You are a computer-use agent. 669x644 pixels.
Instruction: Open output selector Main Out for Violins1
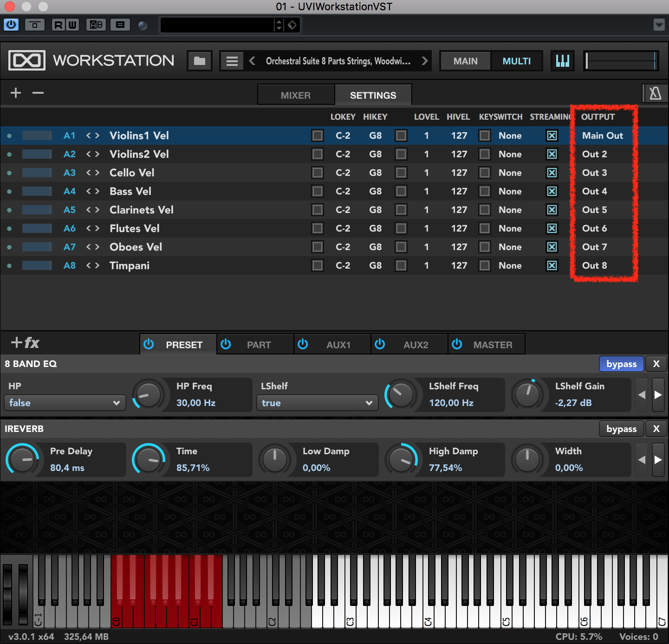click(602, 135)
